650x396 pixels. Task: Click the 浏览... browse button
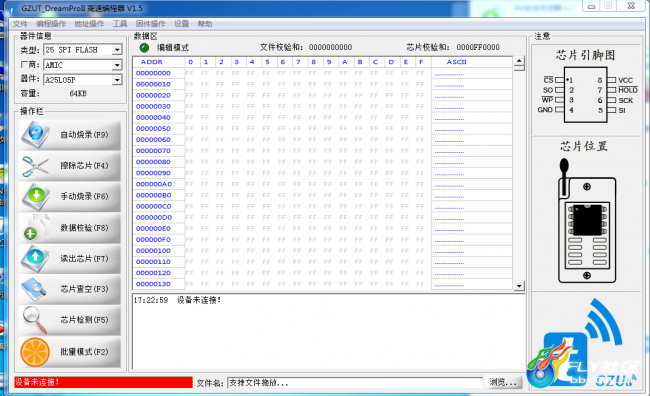point(503,382)
